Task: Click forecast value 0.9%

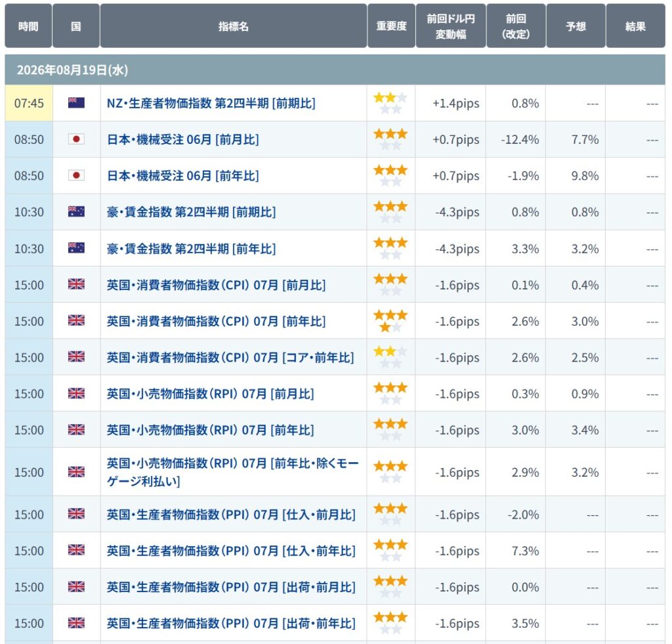Action: 585,394
